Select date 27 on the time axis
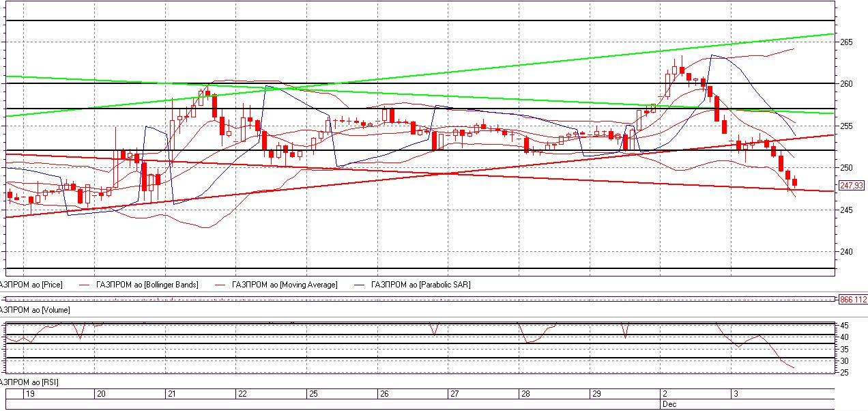Image resolution: width=868 pixels, height=411 pixels. click(454, 394)
